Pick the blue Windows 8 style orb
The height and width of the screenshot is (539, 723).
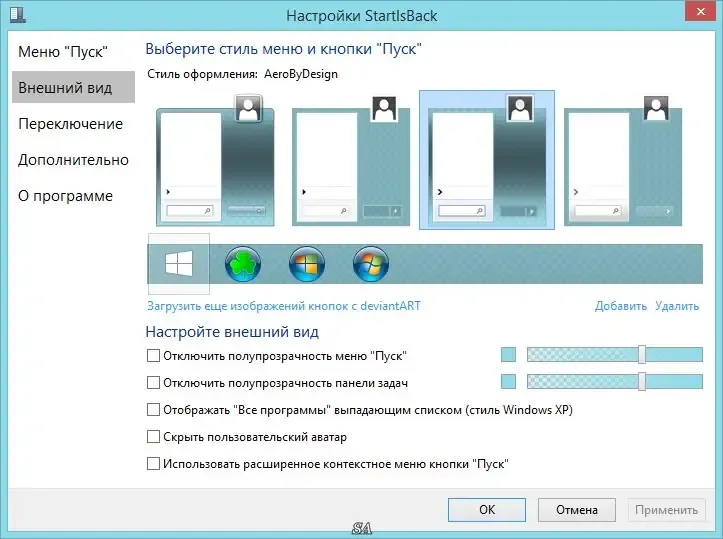click(x=307, y=264)
